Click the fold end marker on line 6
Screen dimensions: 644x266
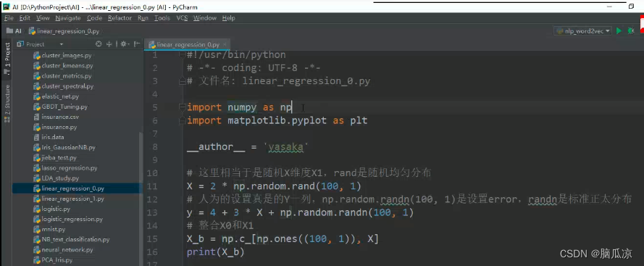coord(182,121)
